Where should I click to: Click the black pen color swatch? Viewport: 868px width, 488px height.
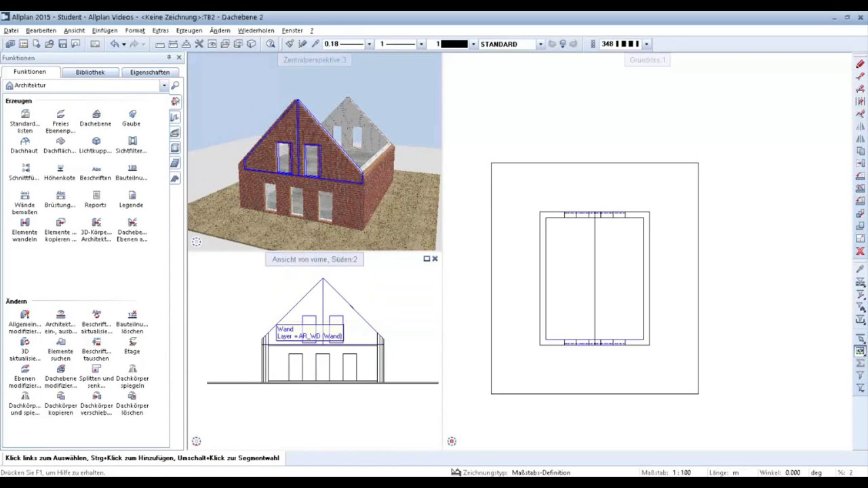click(x=454, y=44)
